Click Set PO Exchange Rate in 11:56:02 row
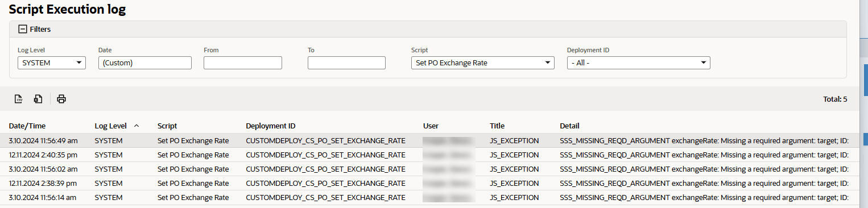 [x=193, y=169]
